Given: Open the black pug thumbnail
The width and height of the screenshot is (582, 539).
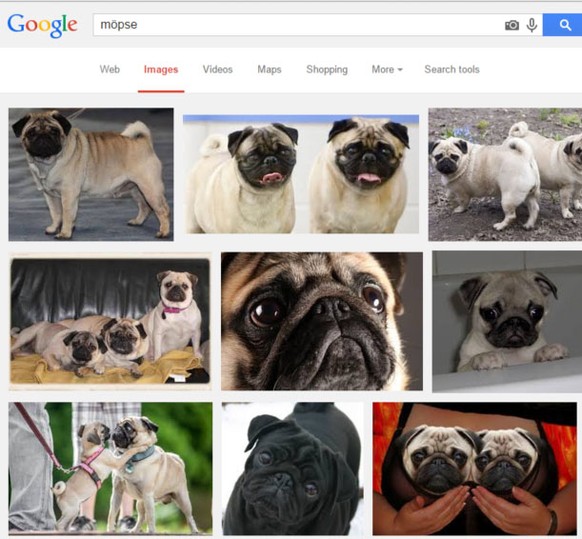Looking at the screenshot, I should pyautogui.click(x=292, y=468).
